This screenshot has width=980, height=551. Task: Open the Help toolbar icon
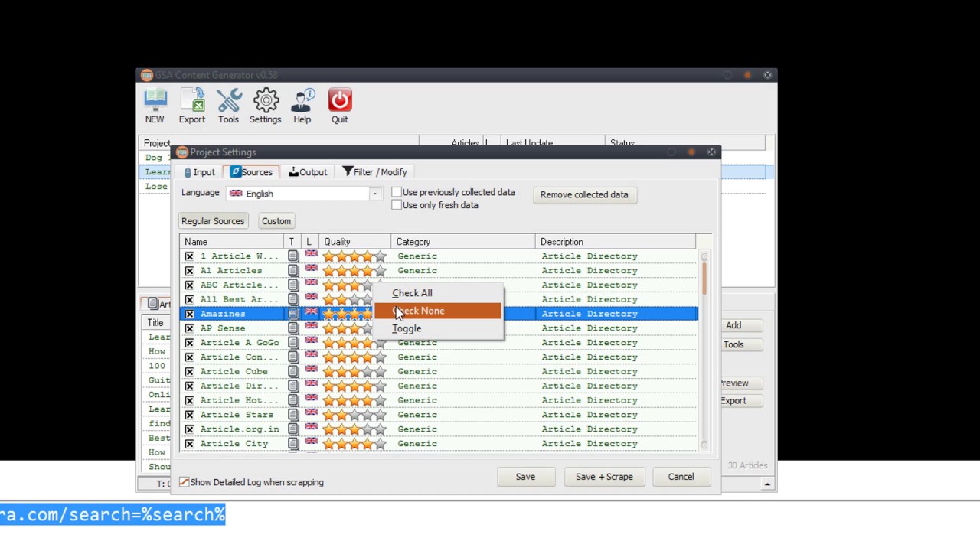pos(302,106)
